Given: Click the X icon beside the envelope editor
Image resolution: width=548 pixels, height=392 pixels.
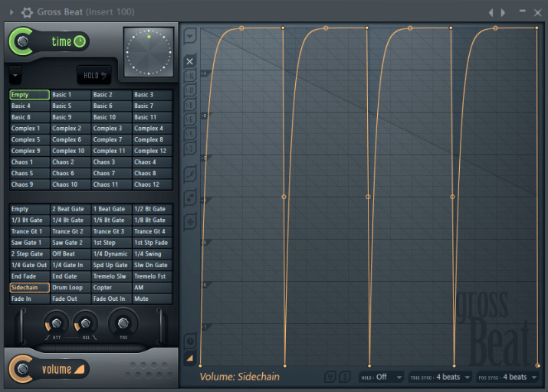Looking at the screenshot, I should coord(190,61).
